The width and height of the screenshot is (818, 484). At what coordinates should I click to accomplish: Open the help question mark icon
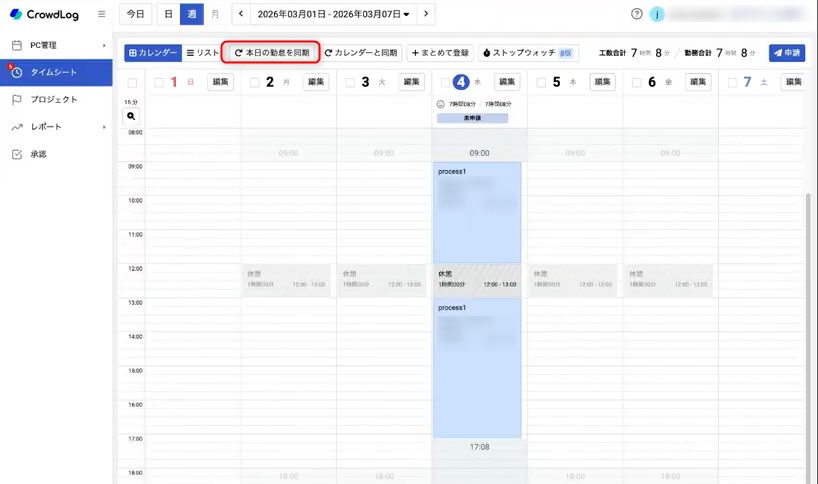(637, 14)
